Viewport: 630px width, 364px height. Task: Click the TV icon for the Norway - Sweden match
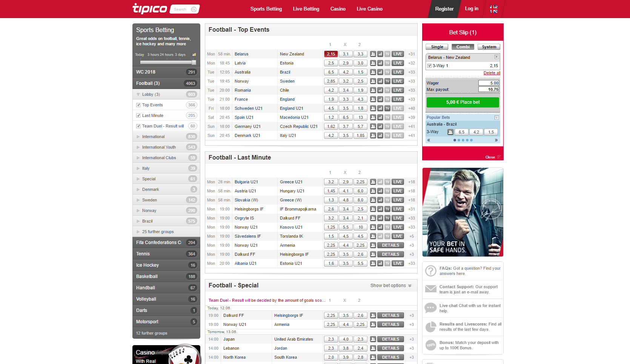pyautogui.click(x=387, y=81)
